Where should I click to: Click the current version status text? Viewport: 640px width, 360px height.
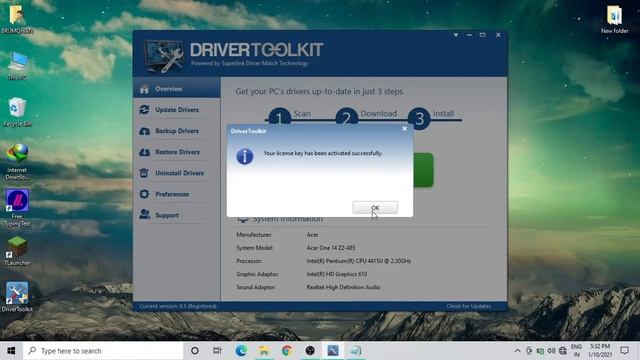(178, 306)
